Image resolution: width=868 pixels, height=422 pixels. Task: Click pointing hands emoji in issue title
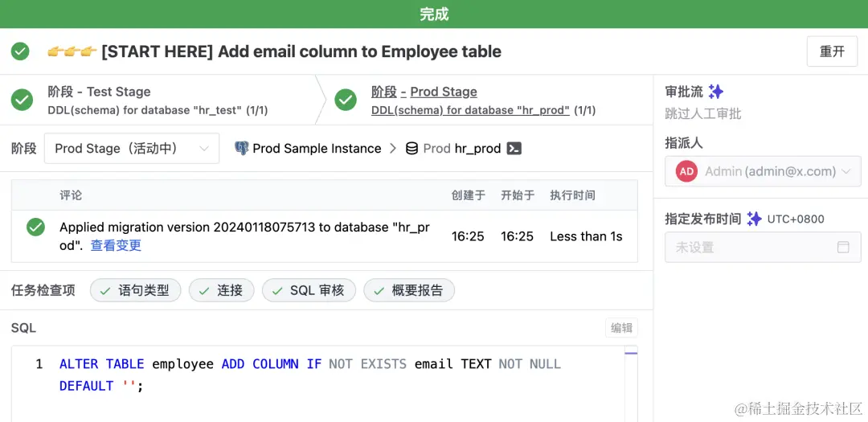click(72, 51)
